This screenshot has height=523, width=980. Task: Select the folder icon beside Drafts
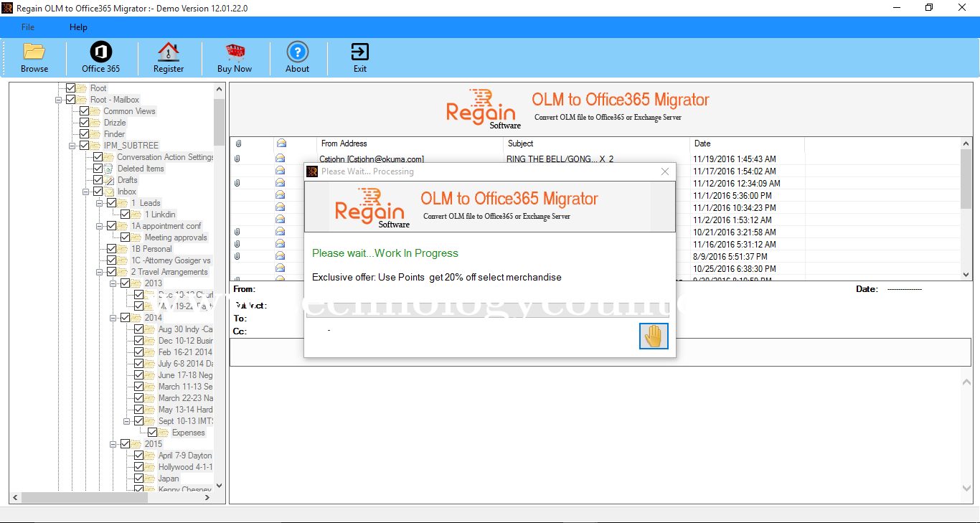point(110,180)
